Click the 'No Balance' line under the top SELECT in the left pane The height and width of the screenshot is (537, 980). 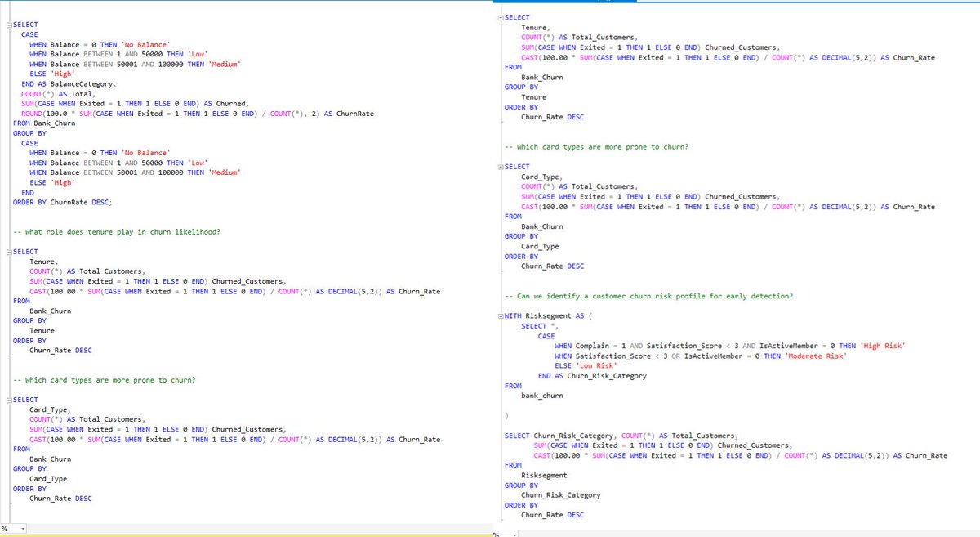click(x=99, y=45)
